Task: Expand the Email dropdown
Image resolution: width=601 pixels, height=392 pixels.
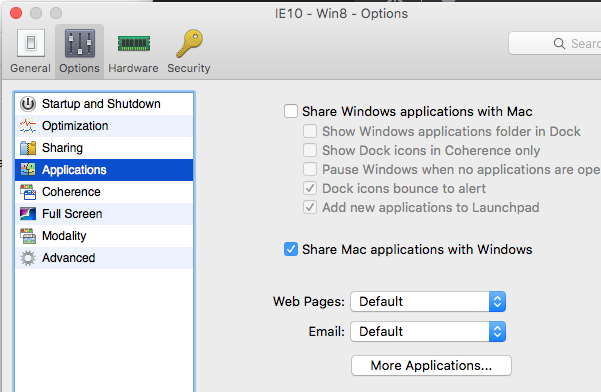Action: point(428,331)
